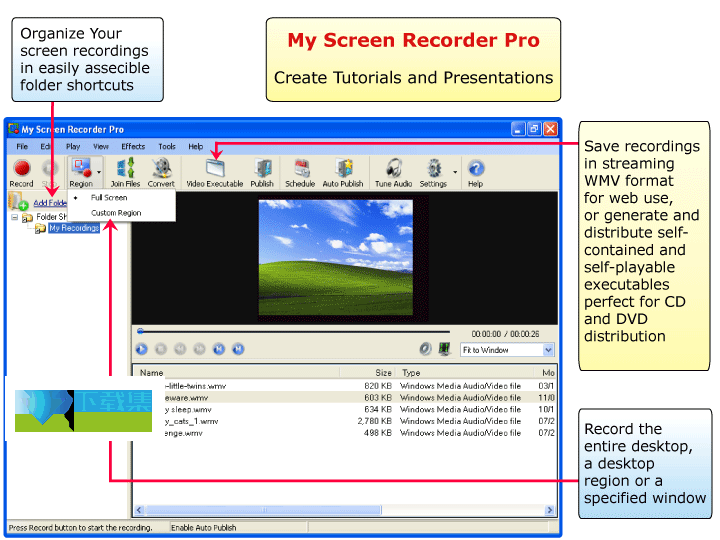Click the app icon in title bar
The width and height of the screenshot is (720, 540).
(x=13, y=129)
